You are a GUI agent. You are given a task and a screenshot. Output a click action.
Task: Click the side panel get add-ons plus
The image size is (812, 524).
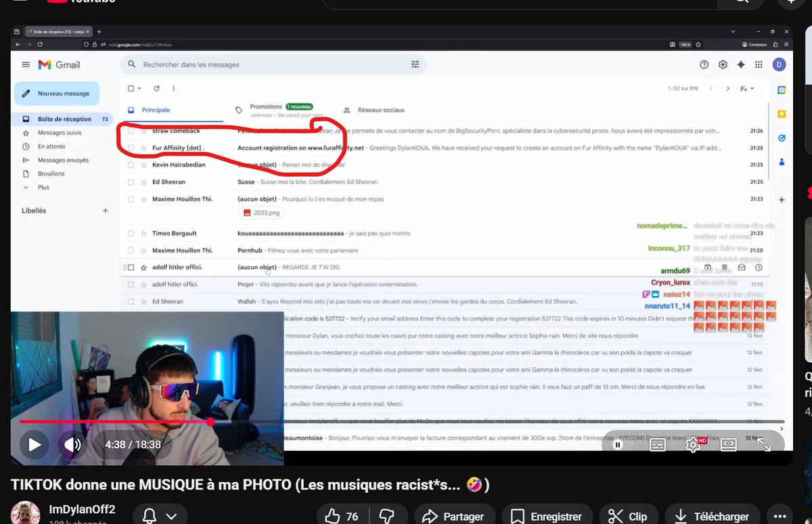(x=782, y=200)
